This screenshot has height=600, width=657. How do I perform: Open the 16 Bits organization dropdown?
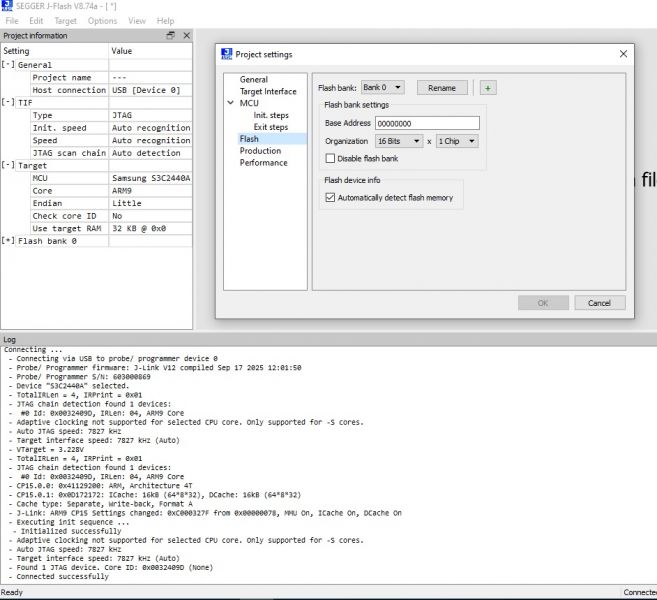click(400, 141)
